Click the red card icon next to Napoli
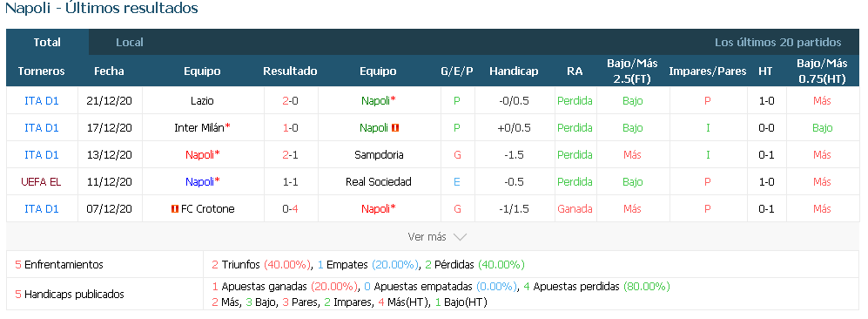 (x=395, y=128)
